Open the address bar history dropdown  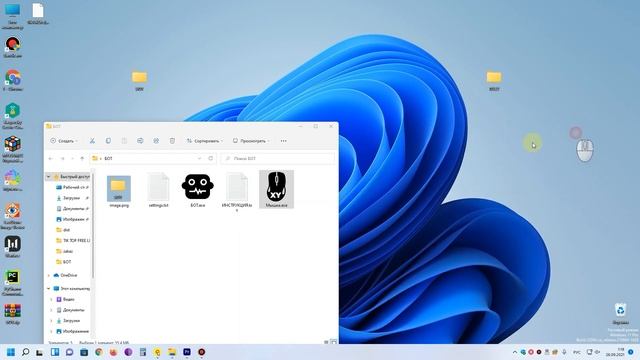click(200, 158)
